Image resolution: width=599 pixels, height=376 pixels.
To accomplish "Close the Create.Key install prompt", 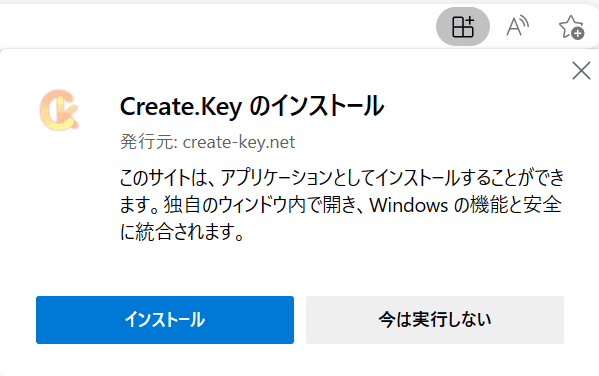I will (581, 71).
